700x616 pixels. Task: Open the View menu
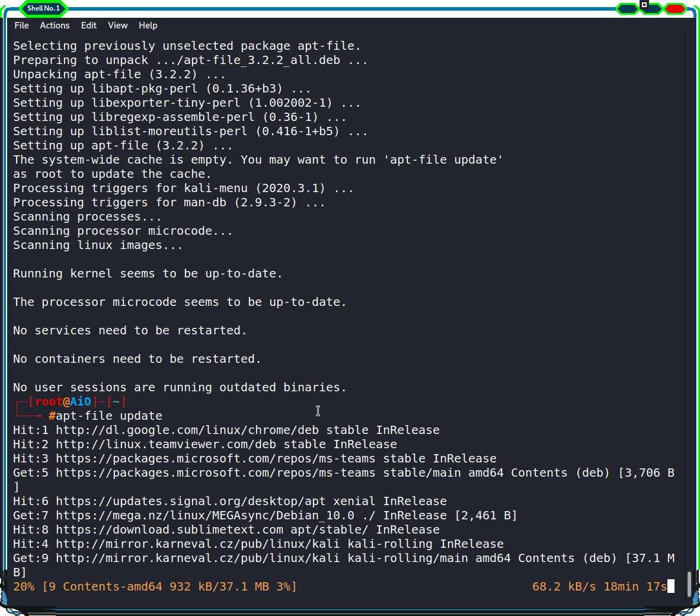pos(117,25)
